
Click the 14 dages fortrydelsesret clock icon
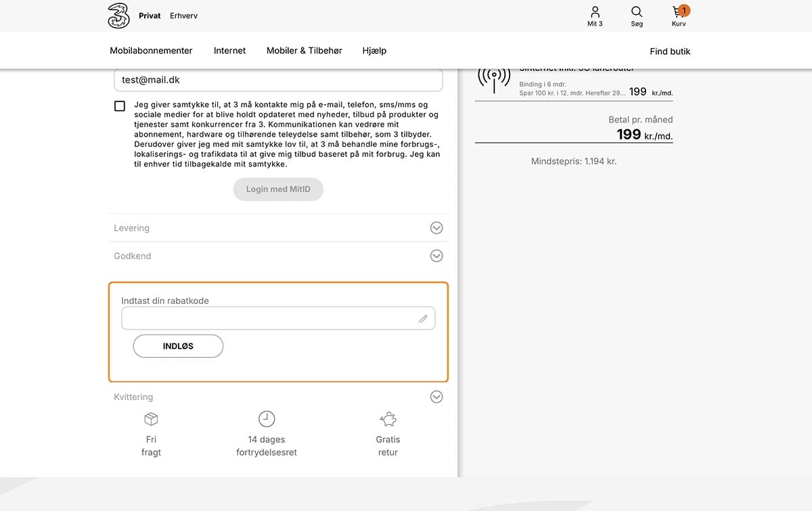click(x=267, y=418)
